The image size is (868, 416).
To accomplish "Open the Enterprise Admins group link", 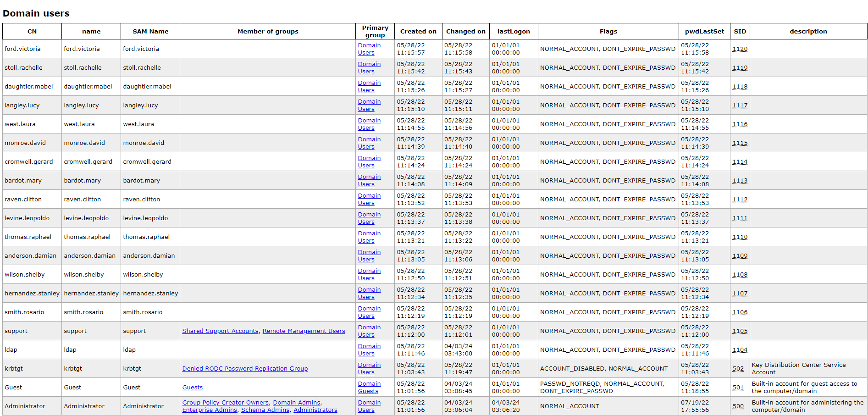I will click(x=210, y=410).
